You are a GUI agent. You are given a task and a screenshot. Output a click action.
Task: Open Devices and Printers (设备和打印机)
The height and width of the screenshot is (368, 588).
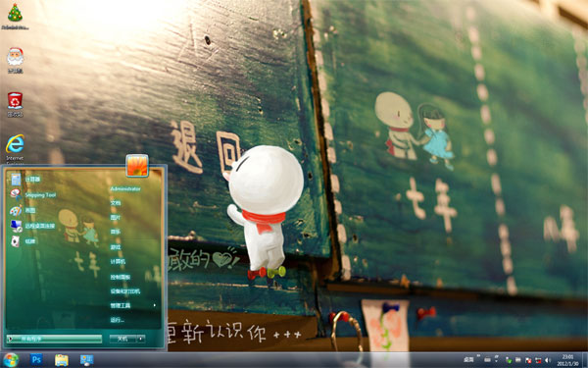124,291
